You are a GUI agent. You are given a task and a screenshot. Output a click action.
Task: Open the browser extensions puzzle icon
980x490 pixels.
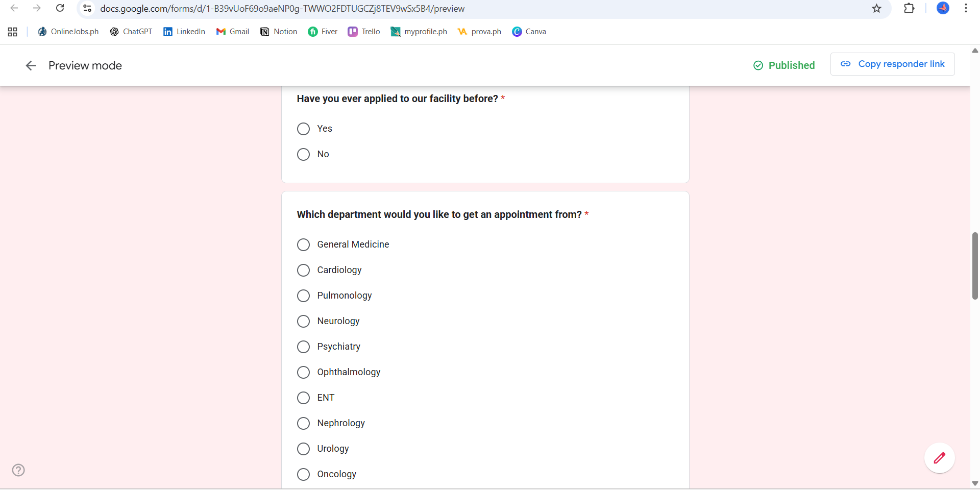pyautogui.click(x=909, y=9)
